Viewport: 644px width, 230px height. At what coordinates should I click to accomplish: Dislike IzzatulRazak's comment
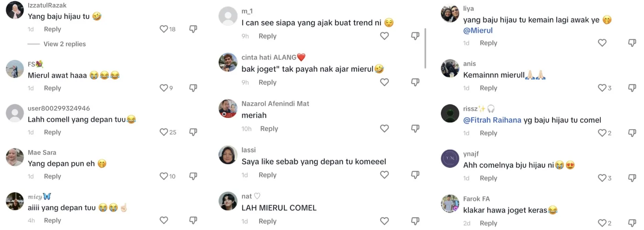tap(193, 29)
